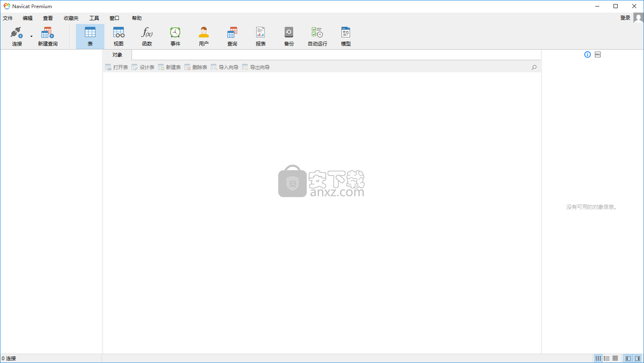644x363 pixels.
Task: Open the 帮助 help menu
Action: point(137,18)
